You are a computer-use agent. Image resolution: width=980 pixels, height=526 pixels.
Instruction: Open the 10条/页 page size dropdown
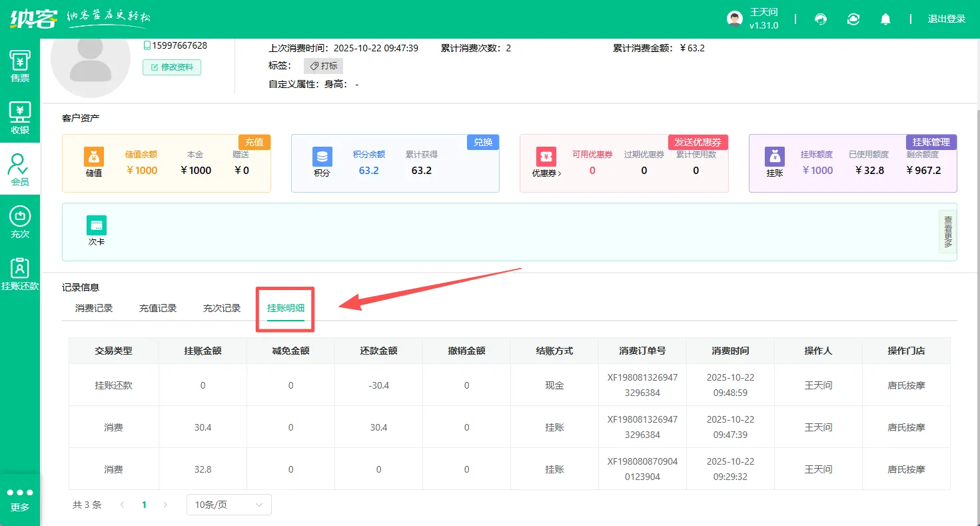click(228, 505)
